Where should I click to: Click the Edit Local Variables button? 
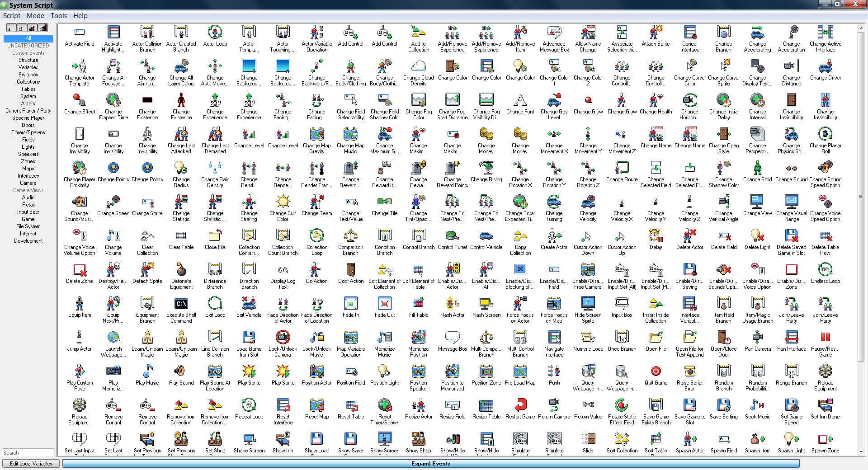click(x=31, y=463)
